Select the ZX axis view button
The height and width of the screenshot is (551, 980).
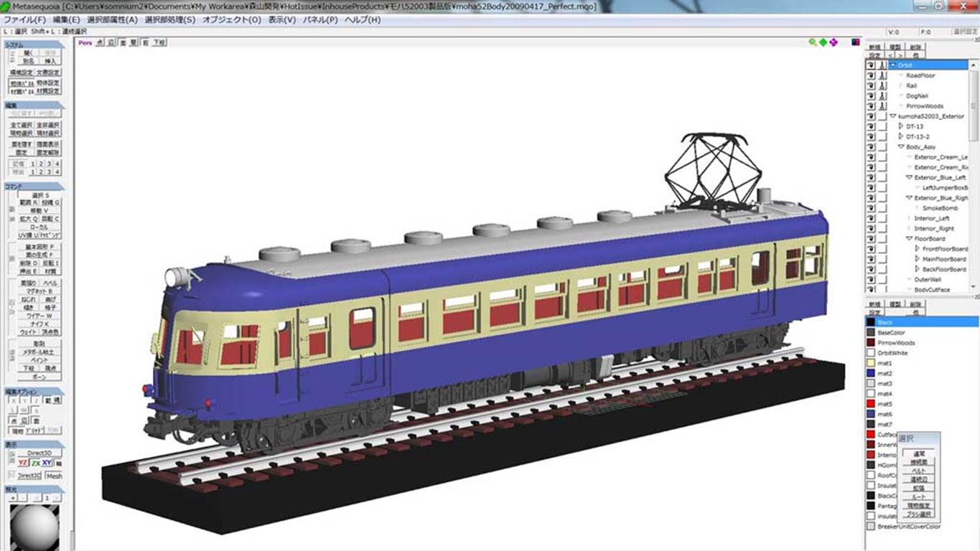pyautogui.click(x=35, y=463)
